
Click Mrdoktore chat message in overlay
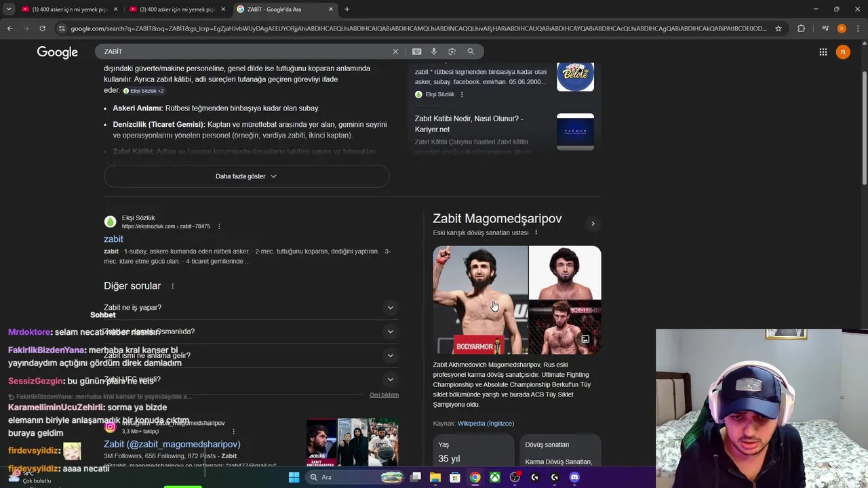(84, 332)
